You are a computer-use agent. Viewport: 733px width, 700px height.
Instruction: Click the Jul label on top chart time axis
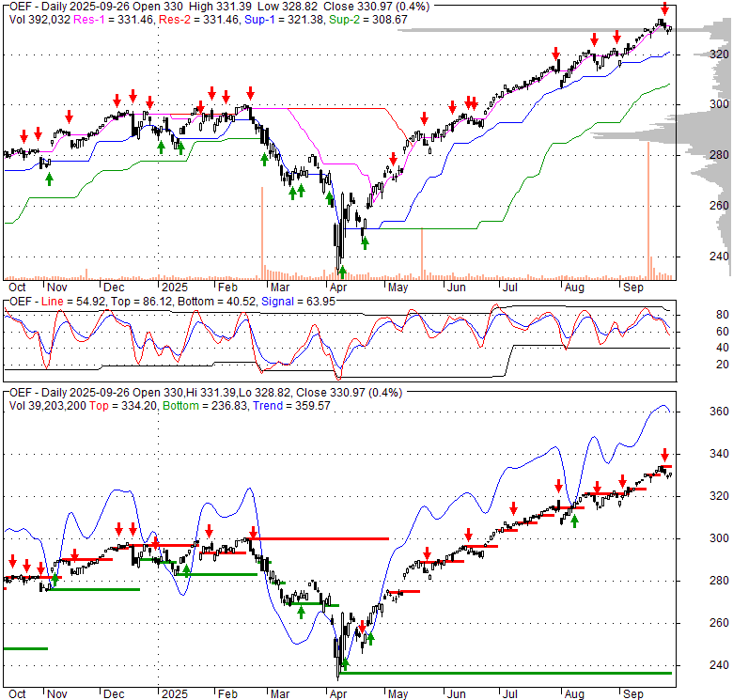click(x=509, y=288)
